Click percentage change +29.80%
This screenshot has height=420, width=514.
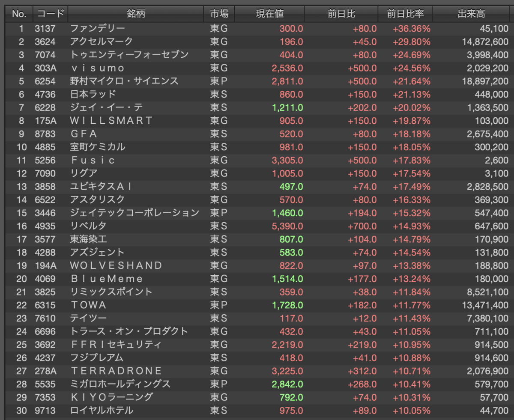412,42
